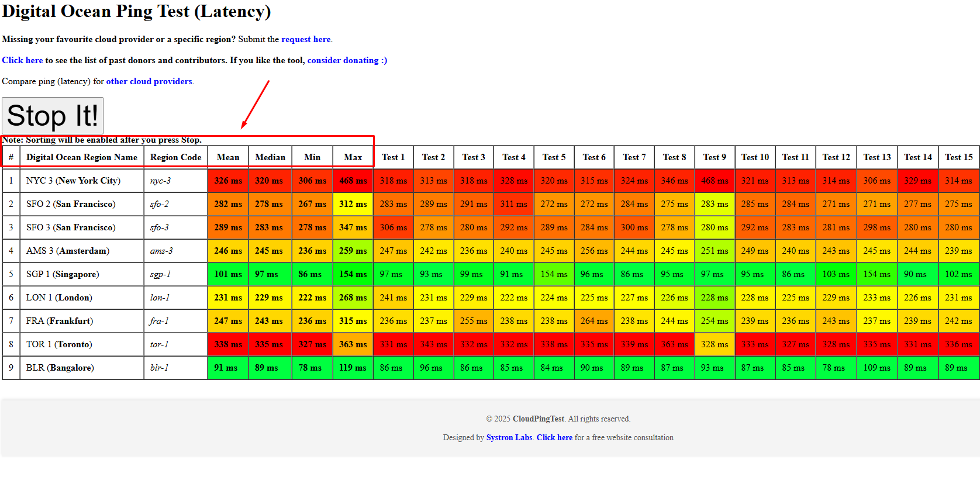This screenshot has width=980, height=501.
Task: Click NYC 3 mean value 326 ms
Action: [228, 181]
